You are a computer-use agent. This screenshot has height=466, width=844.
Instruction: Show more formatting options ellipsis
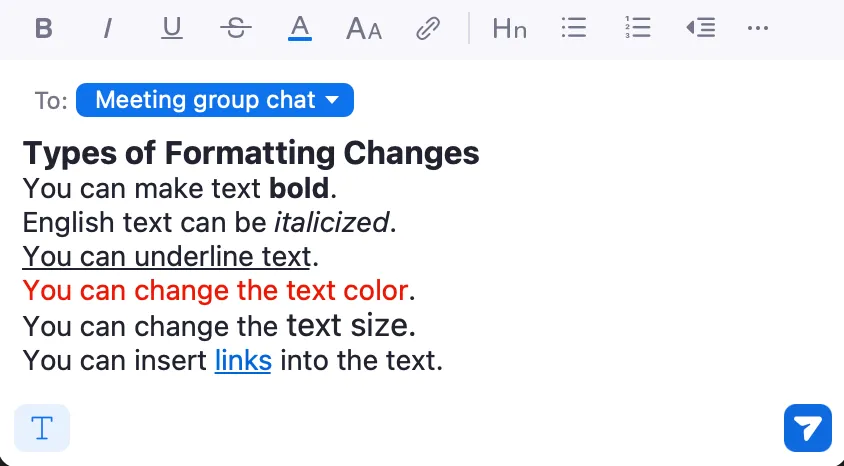pos(758,29)
